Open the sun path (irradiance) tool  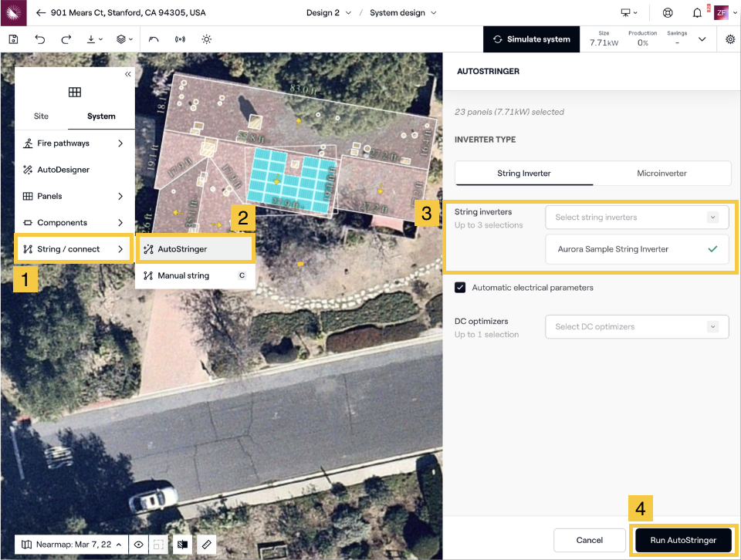click(x=206, y=39)
